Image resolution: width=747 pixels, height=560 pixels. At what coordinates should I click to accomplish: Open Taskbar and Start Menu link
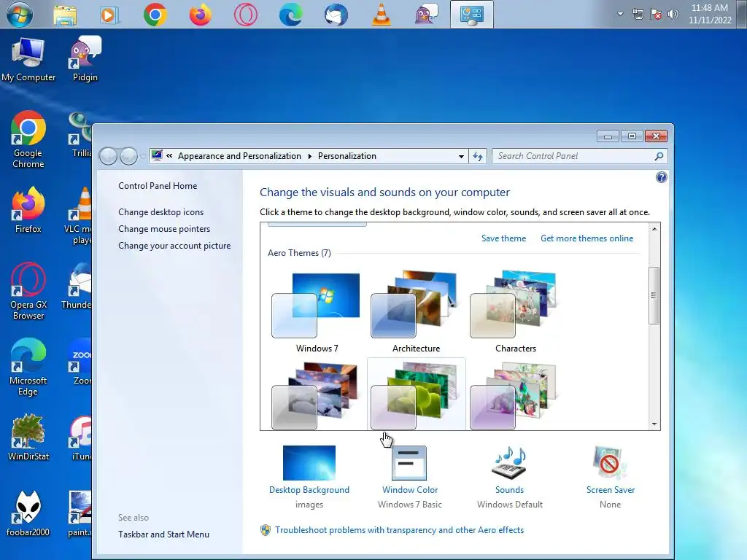point(163,534)
